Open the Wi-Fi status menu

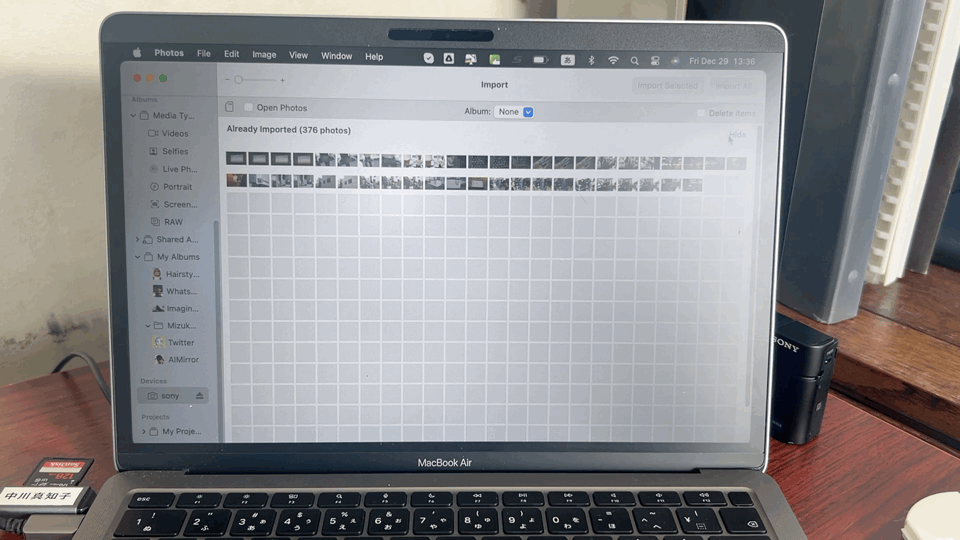pyautogui.click(x=612, y=60)
